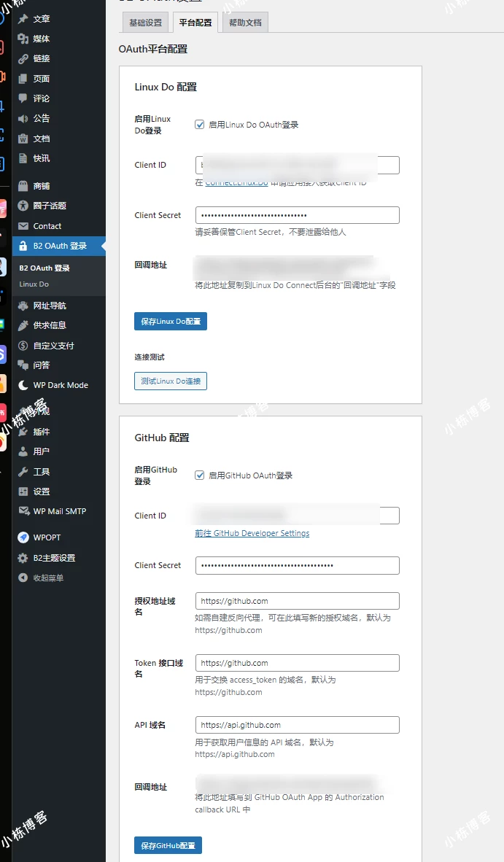The image size is (504, 862).
Task: Click the document icon beside 文档
Action: pos(23,139)
